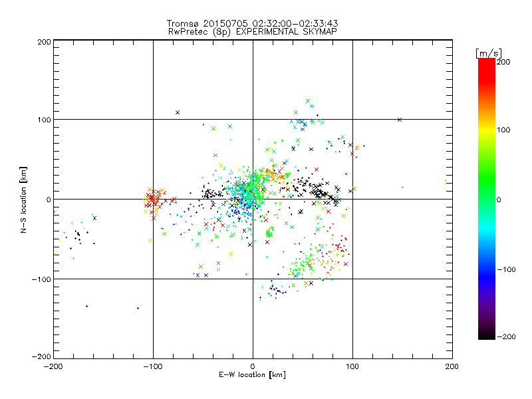Click the black bottom of the velocity colorbar
Screen dimensions: 532x399
pos(487,334)
